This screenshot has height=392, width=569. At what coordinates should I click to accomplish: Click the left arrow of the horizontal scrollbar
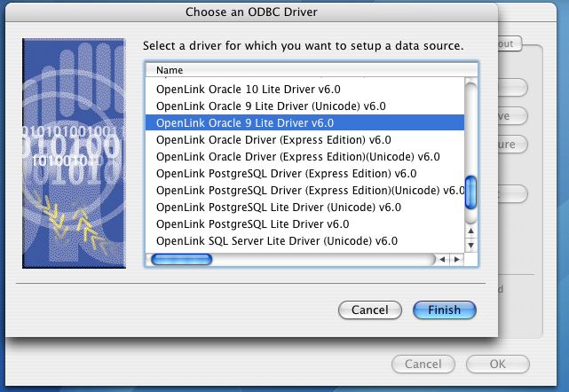(442, 259)
